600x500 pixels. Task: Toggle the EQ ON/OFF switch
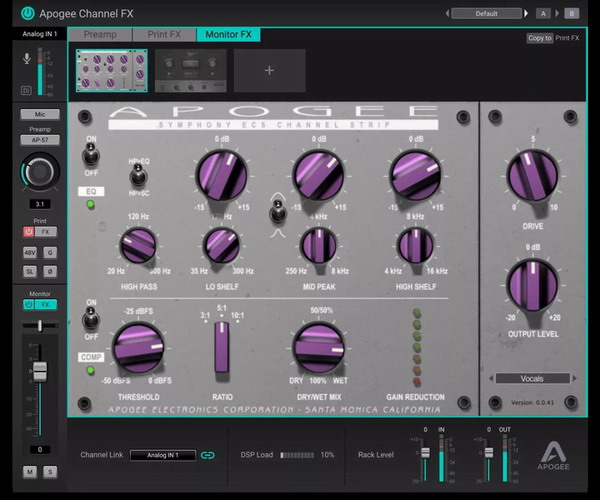point(91,155)
